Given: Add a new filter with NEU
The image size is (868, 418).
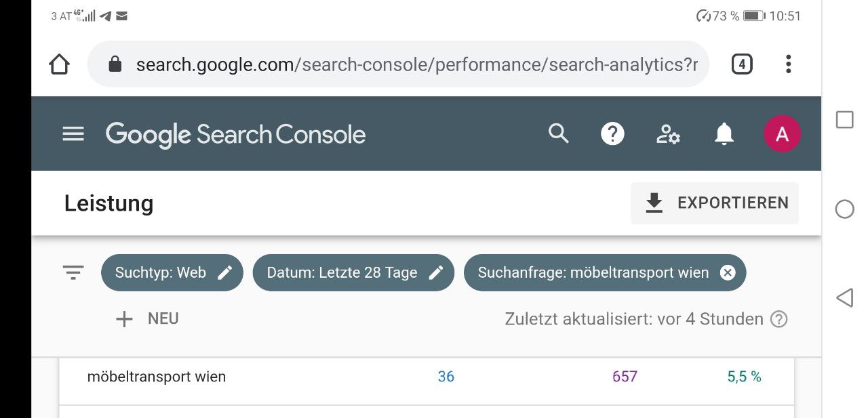Looking at the screenshot, I should tap(147, 318).
